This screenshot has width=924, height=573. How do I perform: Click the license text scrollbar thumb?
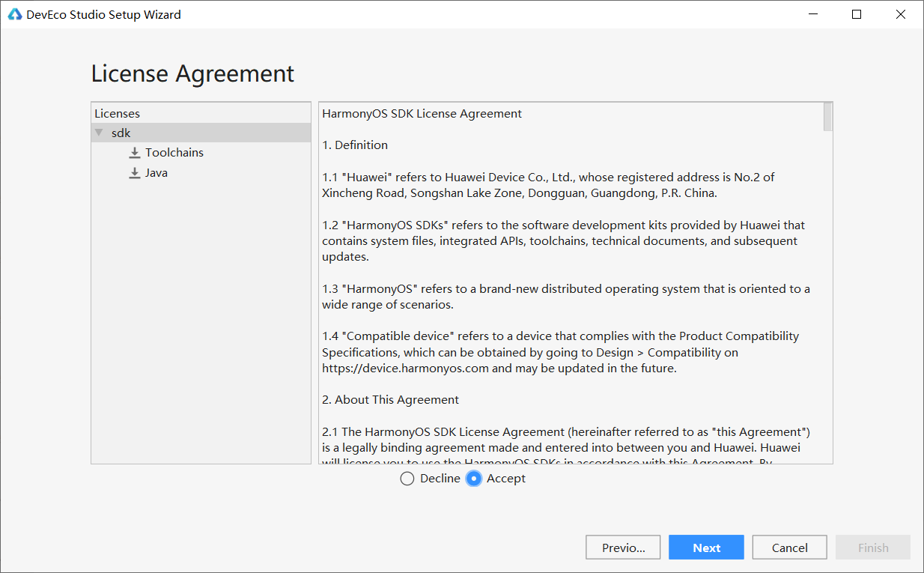pyautogui.click(x=827, y=118)
